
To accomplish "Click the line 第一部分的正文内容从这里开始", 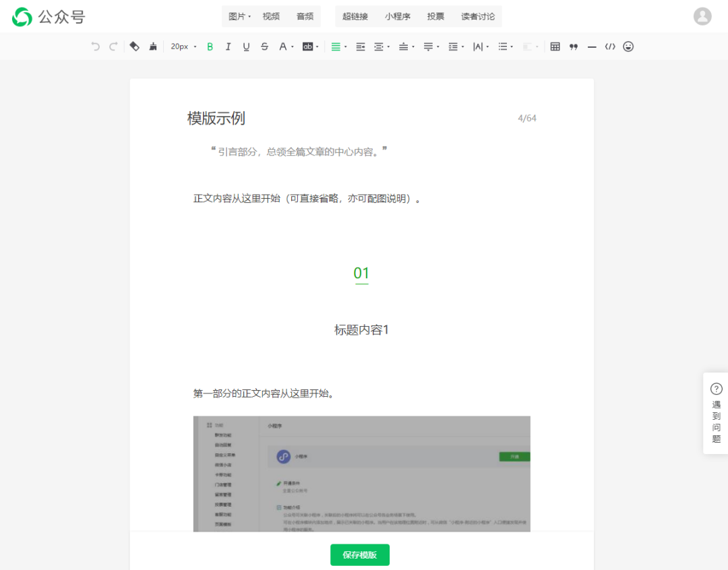I will (264, 393).
